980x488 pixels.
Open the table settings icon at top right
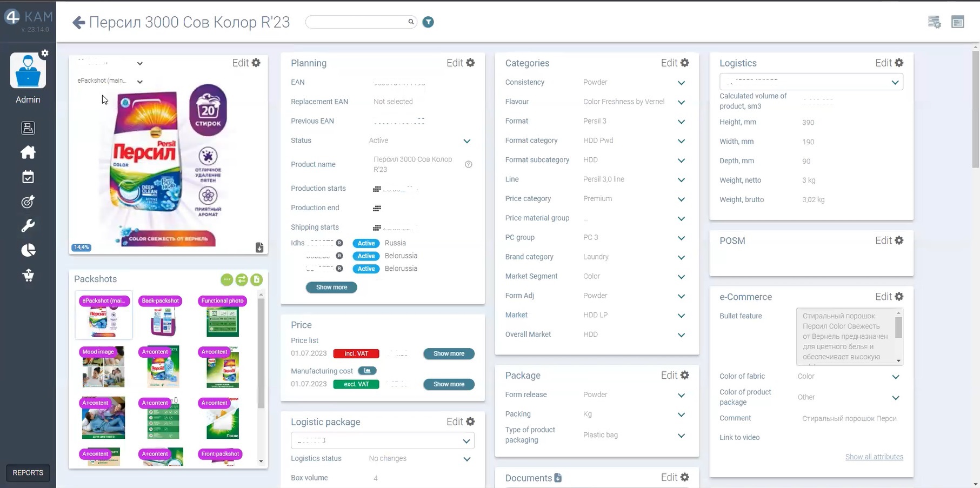(934, 22)
